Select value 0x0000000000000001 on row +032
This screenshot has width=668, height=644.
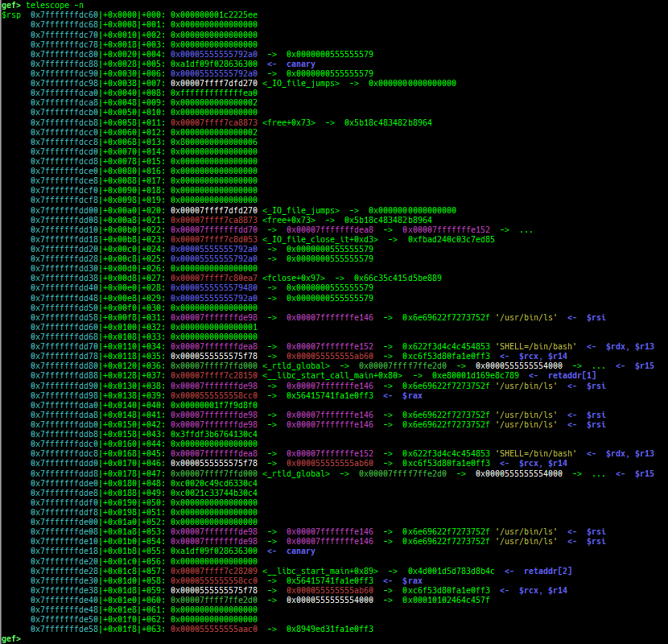click(214, 328)
